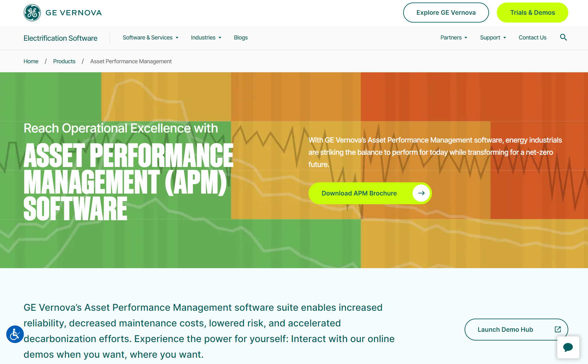This screenshot has width=588, height=364.
Task: Click the GE VERNOVA wordmark text
Action: 74,13
